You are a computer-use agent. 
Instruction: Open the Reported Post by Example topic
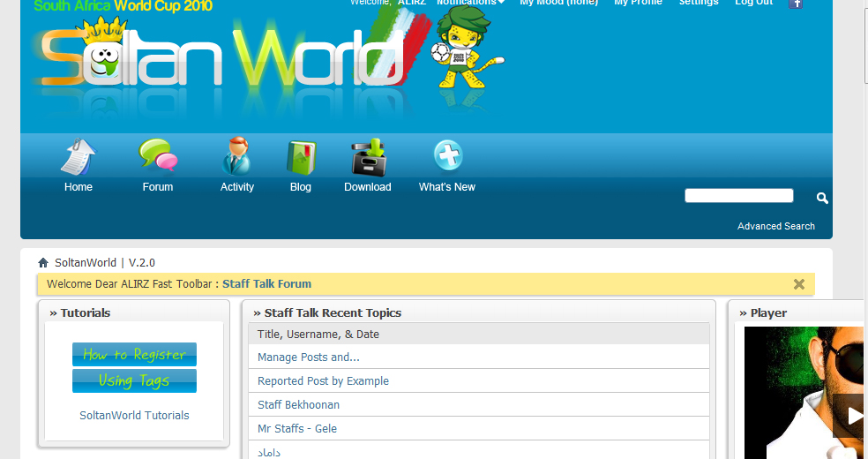click(323, 381)
